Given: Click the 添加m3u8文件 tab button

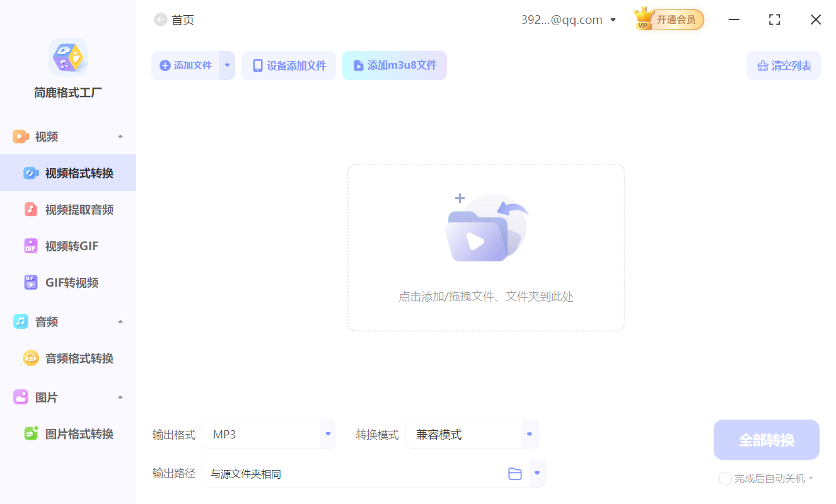Looking at the screenshot, I should coord(395,65).
